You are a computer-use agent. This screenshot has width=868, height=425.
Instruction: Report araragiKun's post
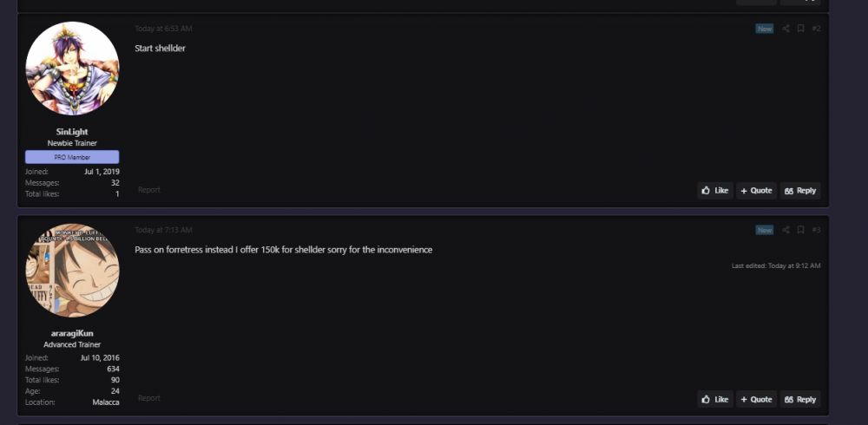coord(149,398)
